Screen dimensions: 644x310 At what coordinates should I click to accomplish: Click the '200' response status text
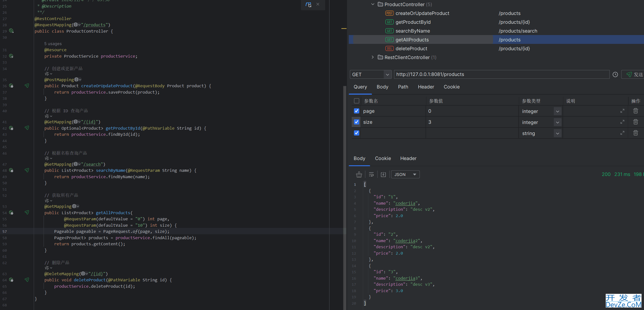[x=606, y=174]
